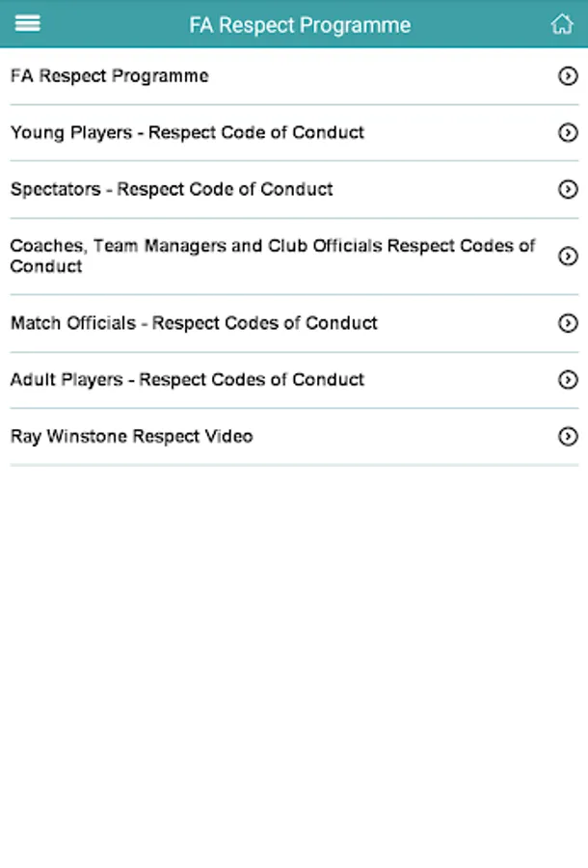588x868 pixels.
Task: Tap the home icon in header
Action: pyautogui.click(x=561, y=24)
